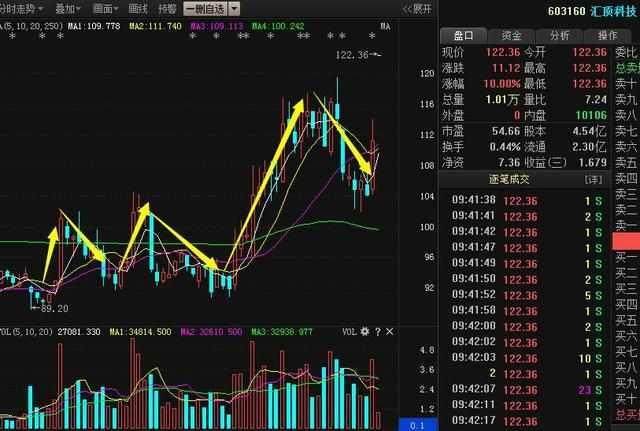Click the 持仓 holdings toolbar item
This screenshot has height=431, width=640.
(x=167, y=9)
